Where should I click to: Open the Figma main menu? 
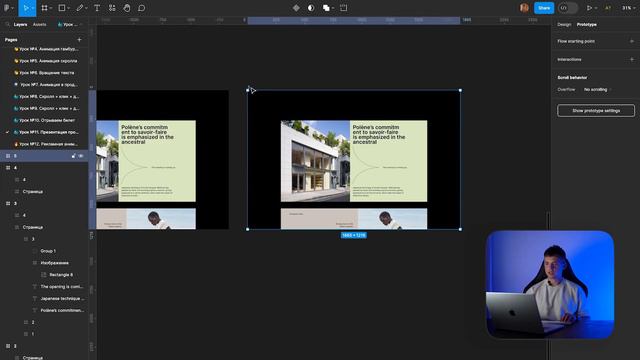(x=7, y=8)
